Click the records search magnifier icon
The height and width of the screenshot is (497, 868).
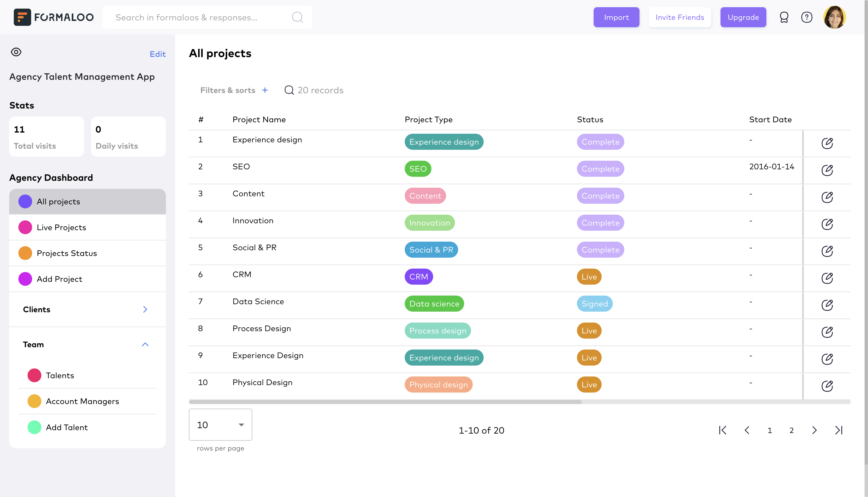click(x=289, y=90)
